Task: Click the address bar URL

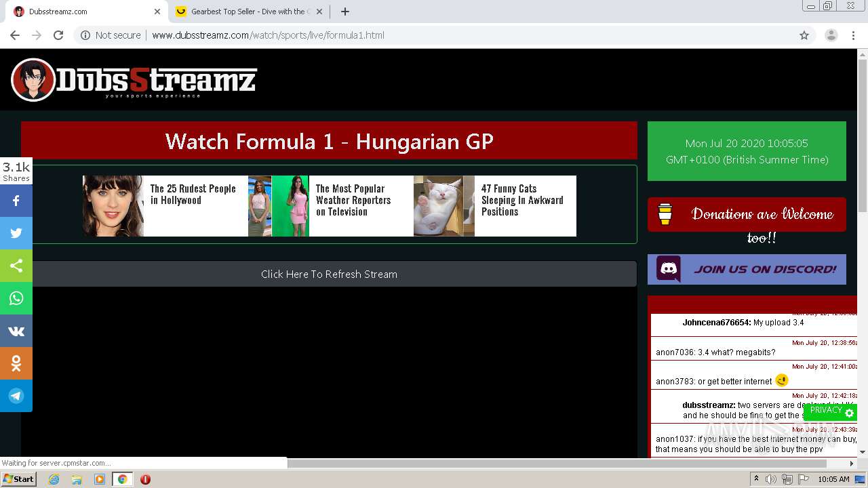Action: click(x=268, y=35)
